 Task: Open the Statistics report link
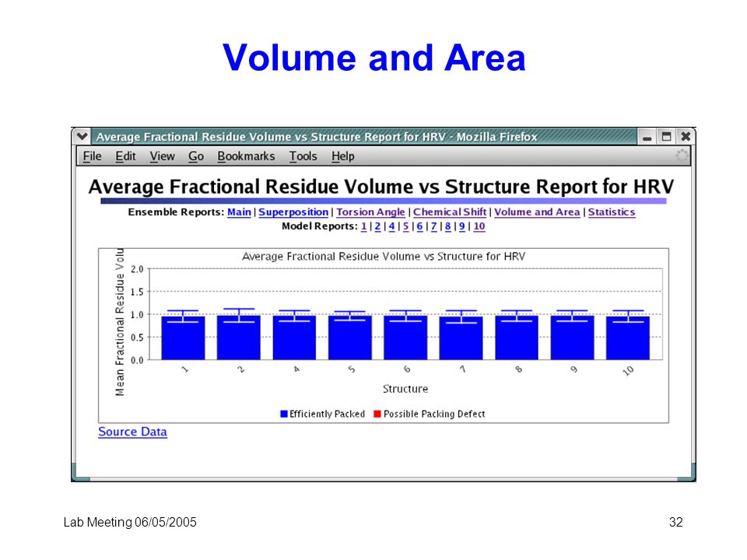point(612,212)
